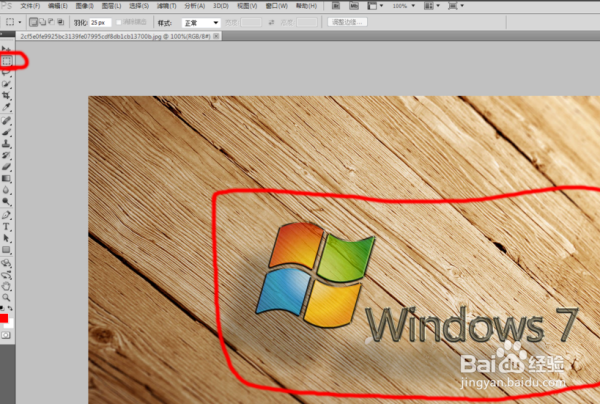Select the Lasso tool
600x404 pixels.
[6, 72]
